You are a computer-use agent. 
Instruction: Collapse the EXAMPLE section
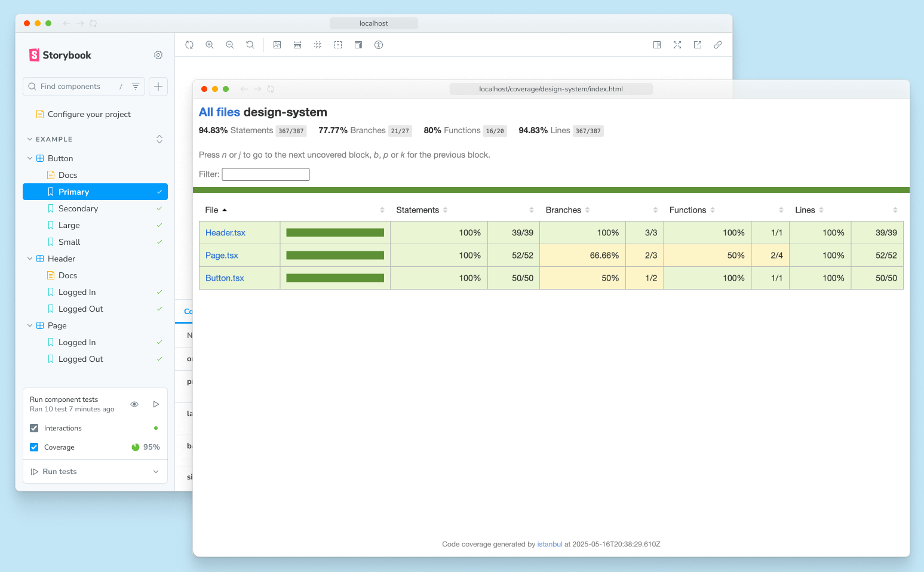[x=29, y=139]
